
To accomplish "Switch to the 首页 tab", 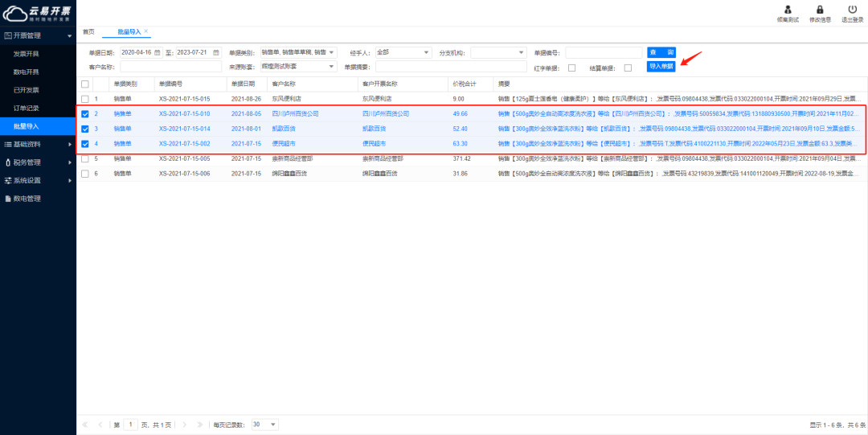I will [x=88, y=31].
